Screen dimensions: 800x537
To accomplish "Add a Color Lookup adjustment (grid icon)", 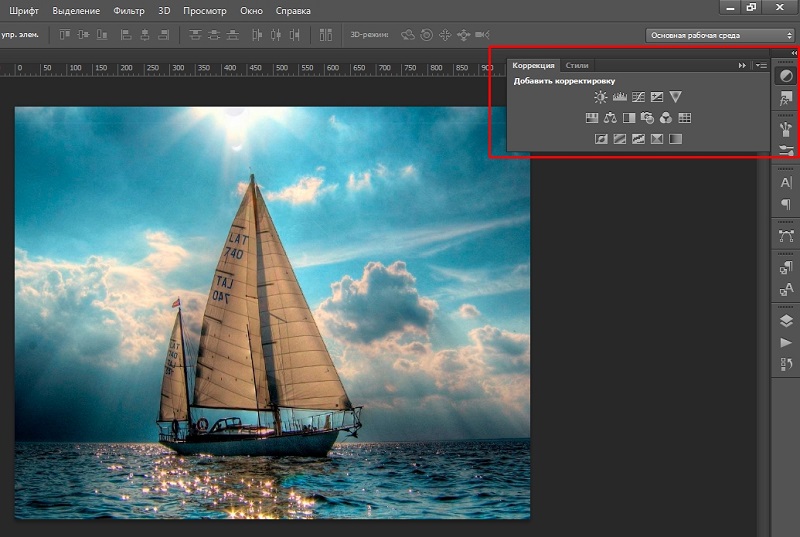I will (x=685, y=118).
